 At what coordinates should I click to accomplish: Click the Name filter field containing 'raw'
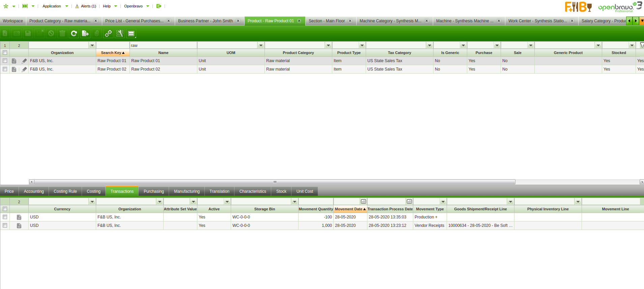[163, 45]
